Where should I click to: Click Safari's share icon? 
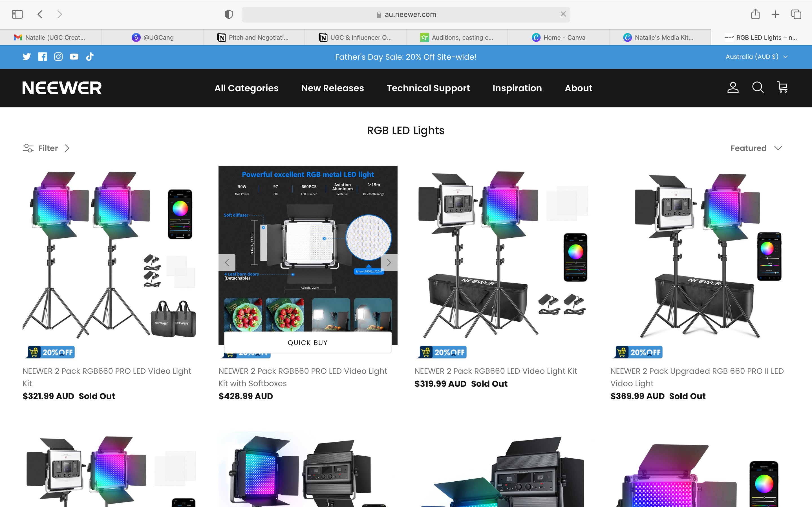click(755, 14)
